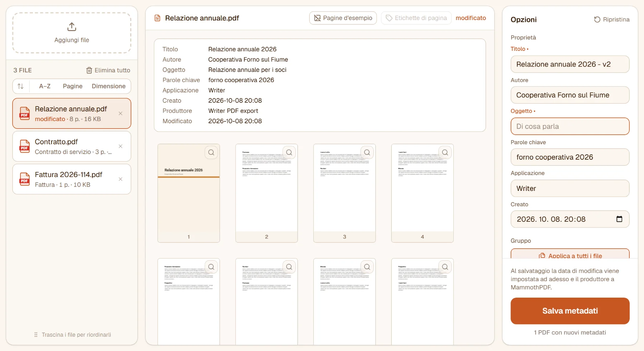The width and height of the screenshot is (644, 351).
Task: Remove Contratto.pdf with its X icon
Action: [121, 146]
